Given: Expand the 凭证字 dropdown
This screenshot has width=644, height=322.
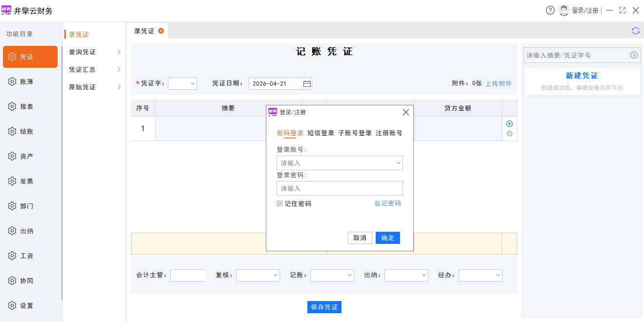Looking at the screenshot, I should pos(182,83).
